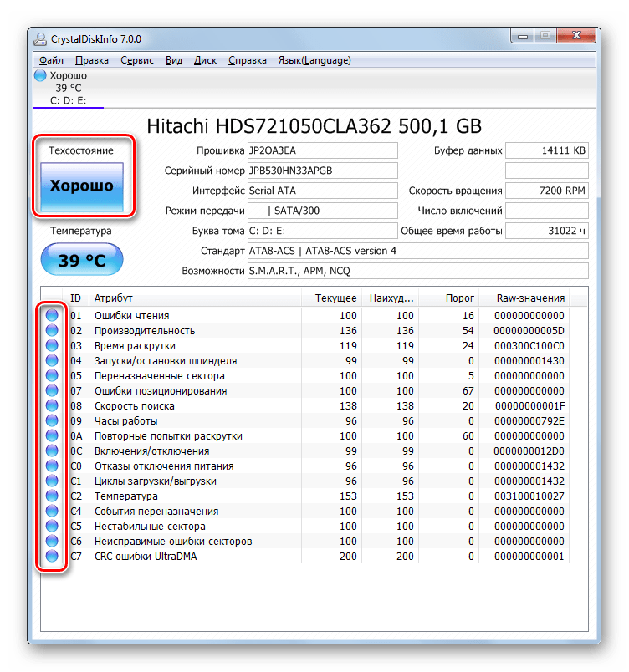The height and width of the screenshot is (672, 629).
Task: Click the Прошивка field JP2OA3EA
Action: [x=322, y=150]
